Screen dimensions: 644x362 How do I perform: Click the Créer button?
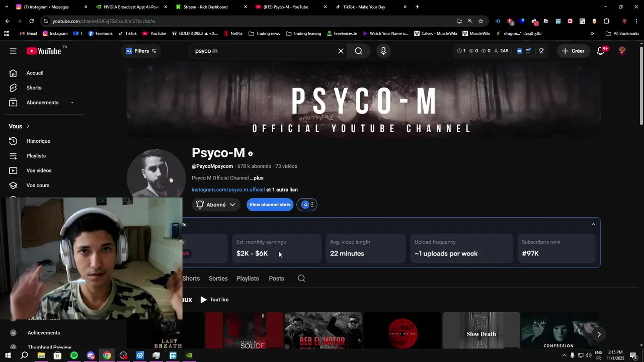(x=573, y=51)
